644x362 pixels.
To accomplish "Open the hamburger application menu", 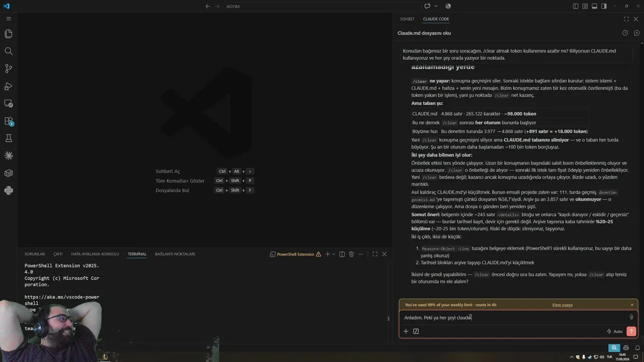I will pyautogui.click(x=9, y=19).
